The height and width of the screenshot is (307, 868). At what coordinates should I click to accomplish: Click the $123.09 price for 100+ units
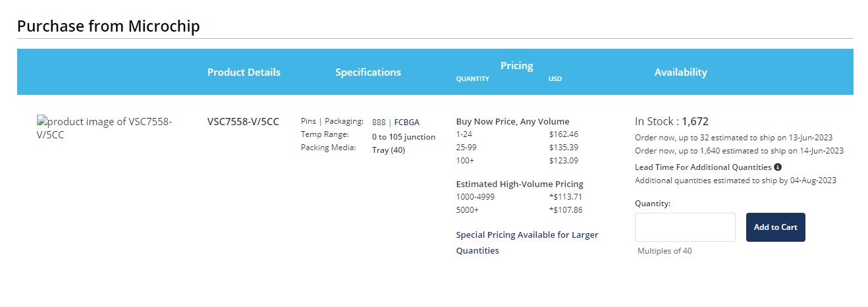563,160
